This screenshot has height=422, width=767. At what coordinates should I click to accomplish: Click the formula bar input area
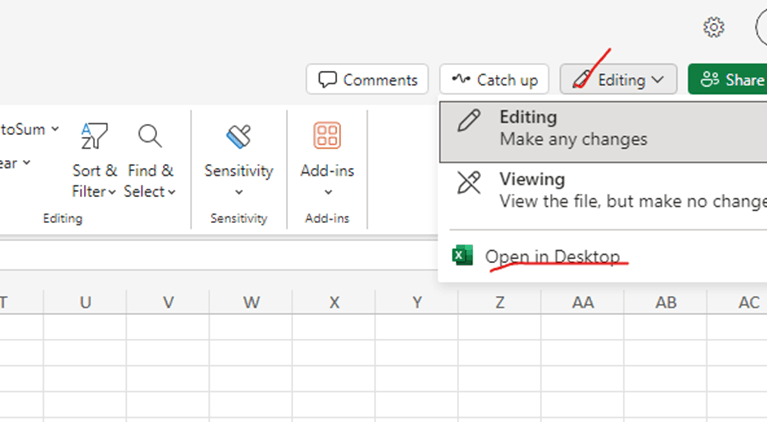219,255
